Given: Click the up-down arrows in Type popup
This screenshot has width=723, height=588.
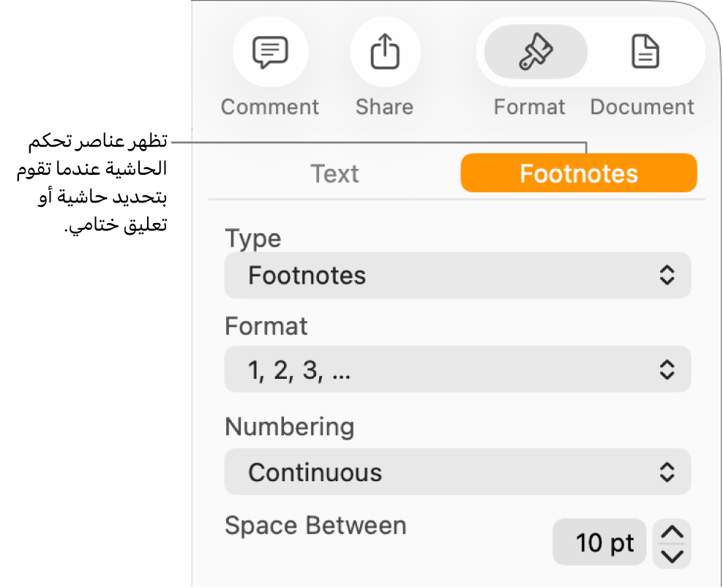Looking at the screenshot, I should tap(666, 276).
